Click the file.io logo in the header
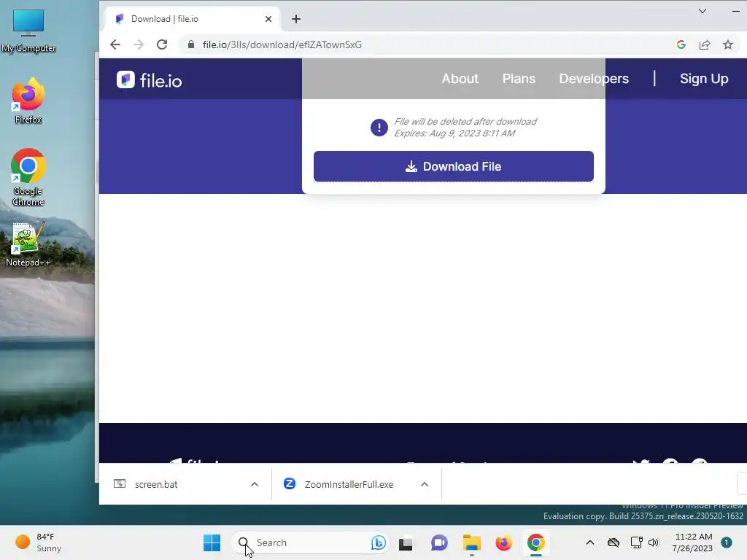 coord(149,80)
